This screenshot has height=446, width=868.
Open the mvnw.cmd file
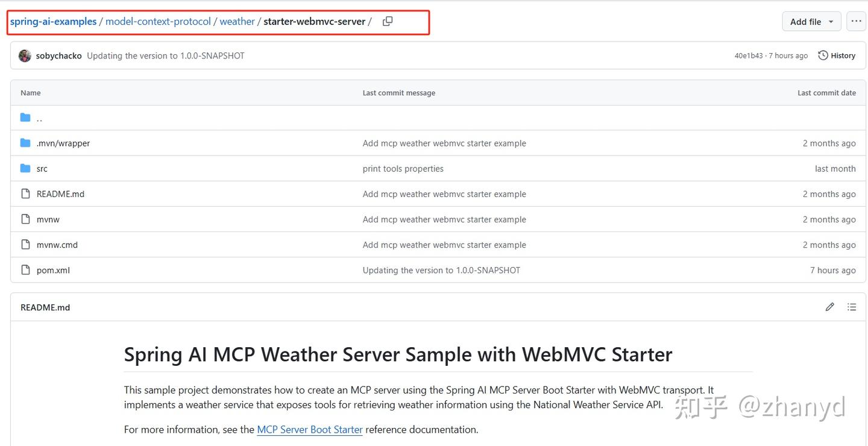57,245
